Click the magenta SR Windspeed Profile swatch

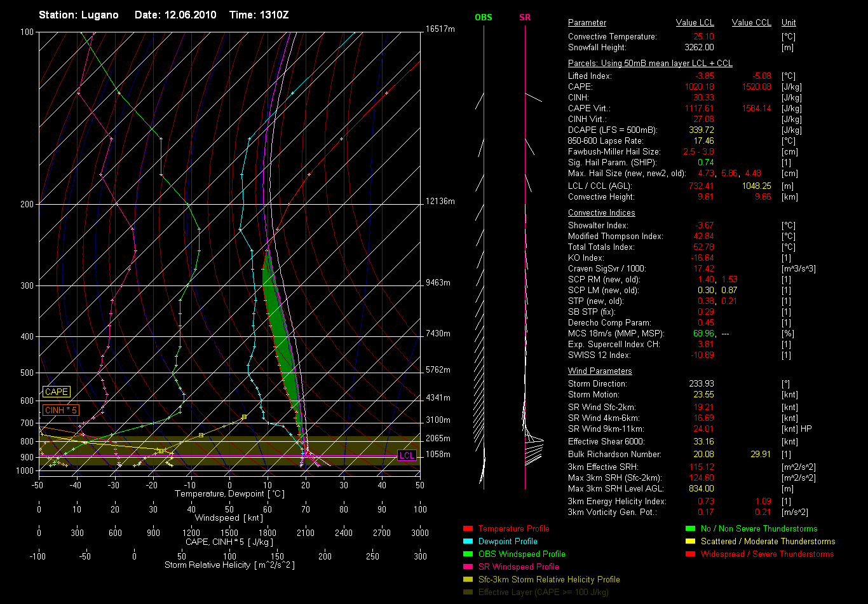tap(468, 567)
